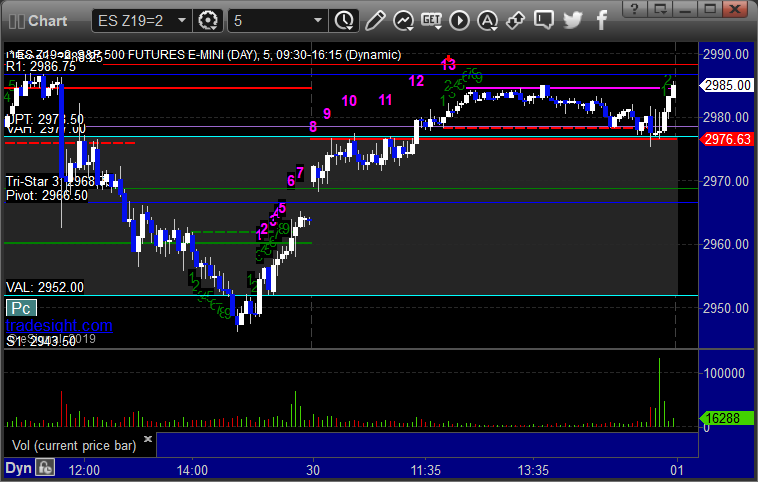Click the play replay button icon
Viewport: 758px width, 482px height.
tap(459, 21)
